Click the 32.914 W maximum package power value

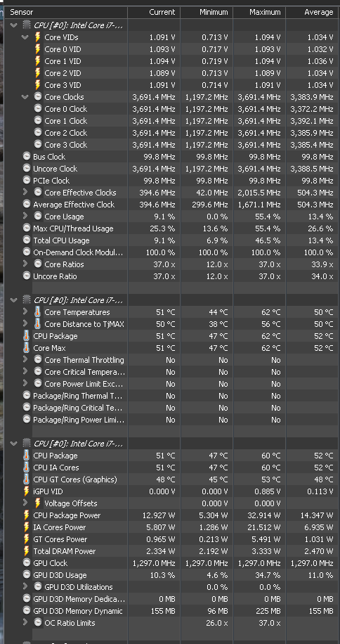tap(266, 515)
